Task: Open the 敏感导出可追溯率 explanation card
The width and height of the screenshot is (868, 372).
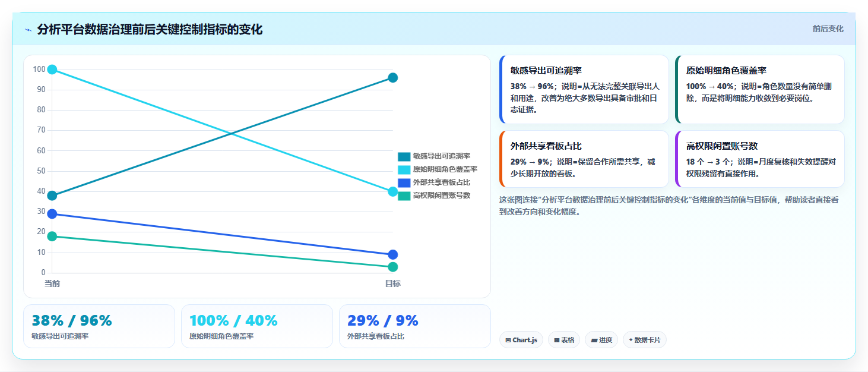Action: [x=584, y=89]
